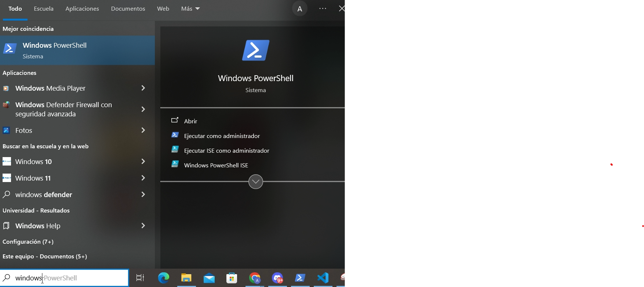Click the search box containing windows
The image size is (644, 287).
click(x=64, y=278)
